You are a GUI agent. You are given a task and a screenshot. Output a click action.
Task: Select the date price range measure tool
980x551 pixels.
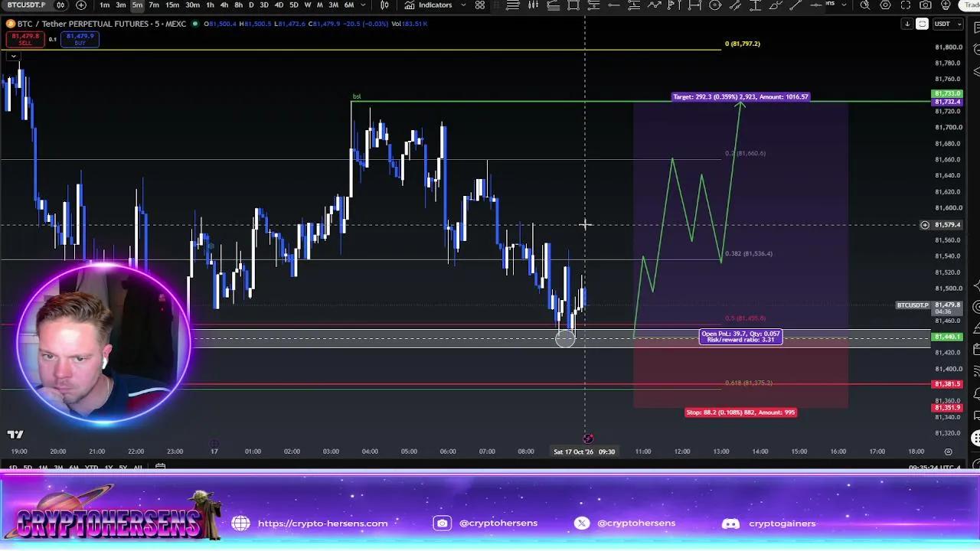[x=694, y=5]
